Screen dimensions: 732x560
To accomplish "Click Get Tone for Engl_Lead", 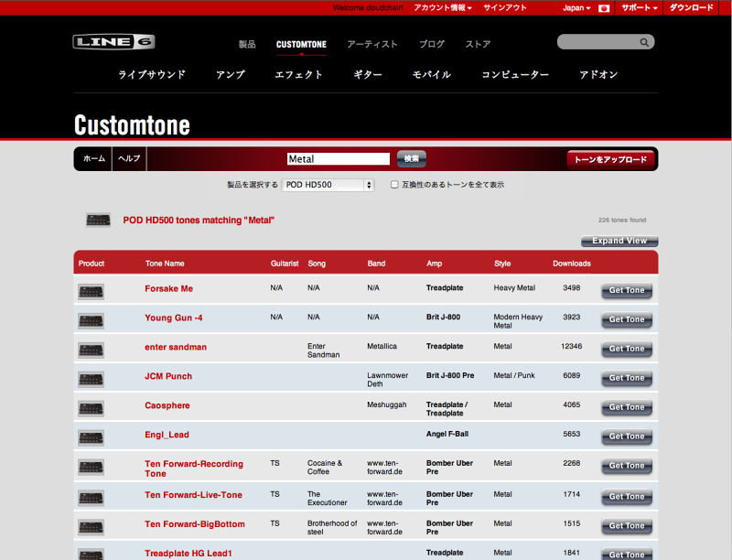I will click(x=627, y=436).
